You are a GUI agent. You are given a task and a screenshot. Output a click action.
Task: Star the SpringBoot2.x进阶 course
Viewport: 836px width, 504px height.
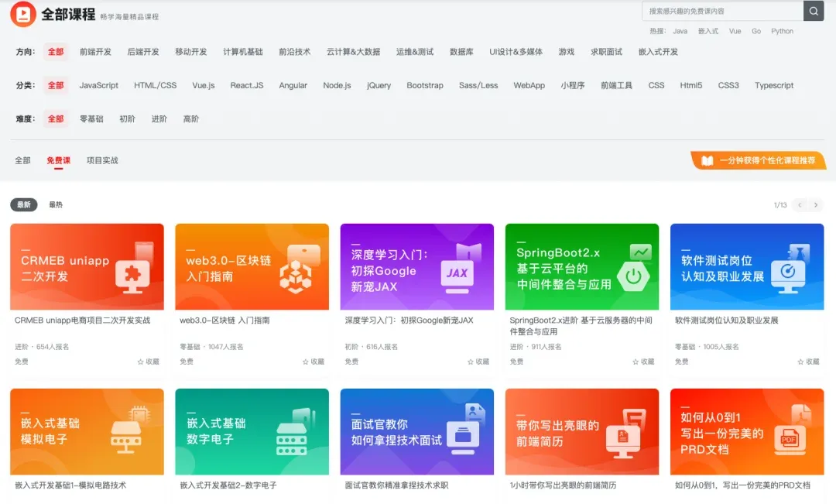(x=636, y=362)
